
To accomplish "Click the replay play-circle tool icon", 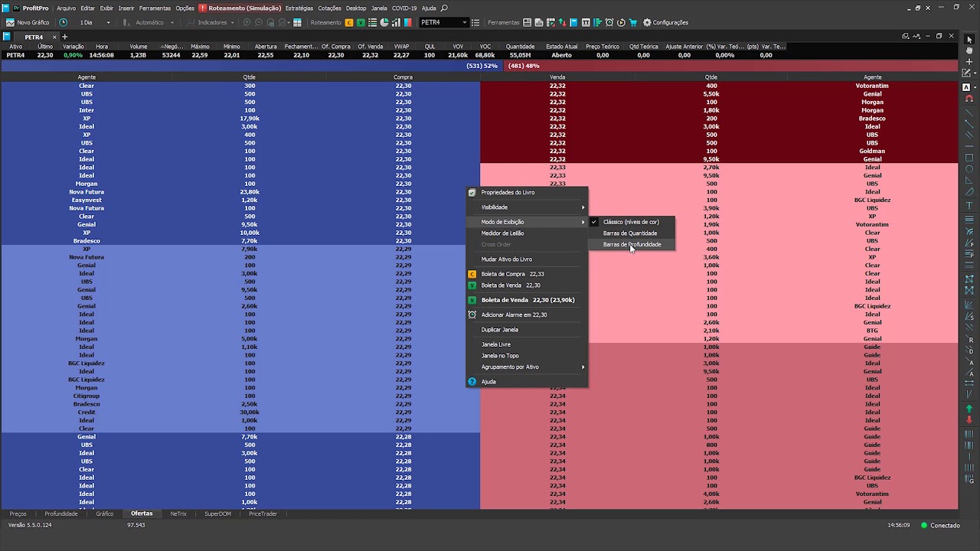I will click(621, 22).
